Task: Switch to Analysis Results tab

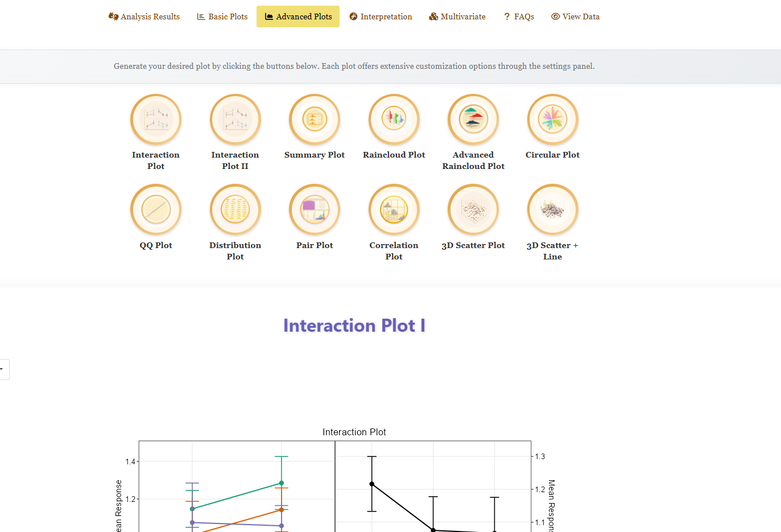Action: pos(144,17)
